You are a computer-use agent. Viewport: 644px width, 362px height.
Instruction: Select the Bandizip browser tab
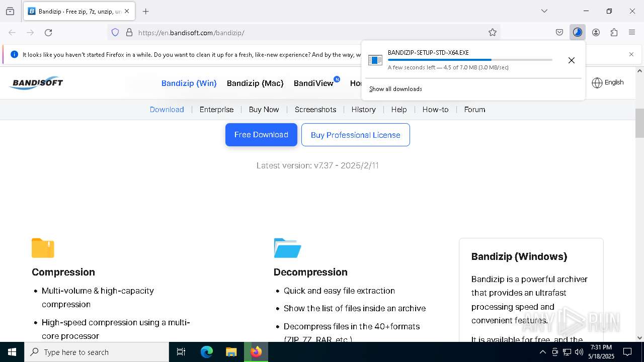79,11
